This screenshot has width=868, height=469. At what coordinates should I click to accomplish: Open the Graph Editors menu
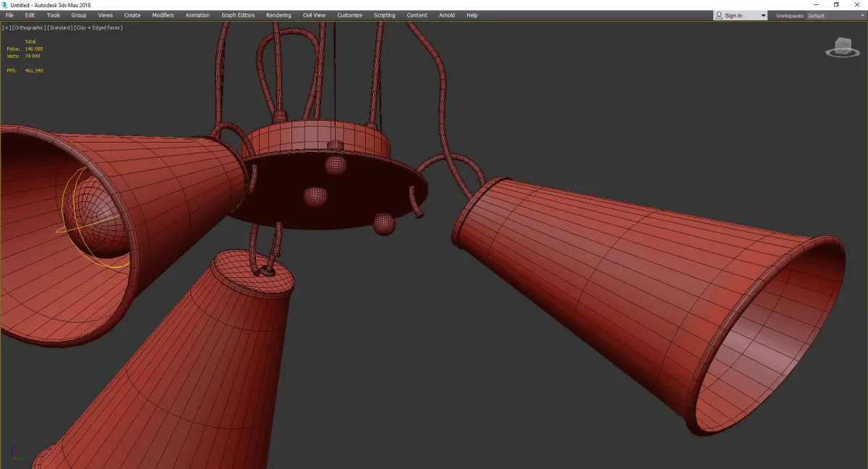[x=238, y=15]
